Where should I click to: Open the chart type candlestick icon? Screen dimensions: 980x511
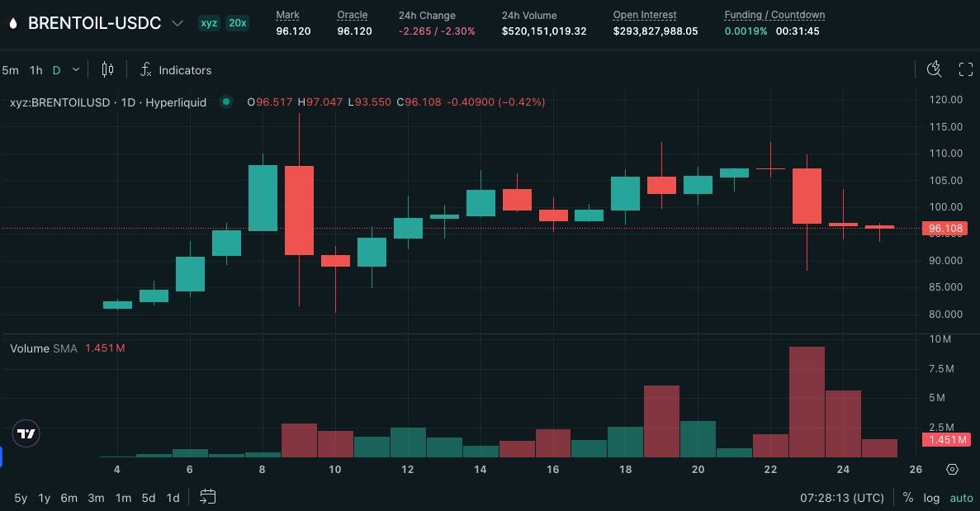point(107,70)
